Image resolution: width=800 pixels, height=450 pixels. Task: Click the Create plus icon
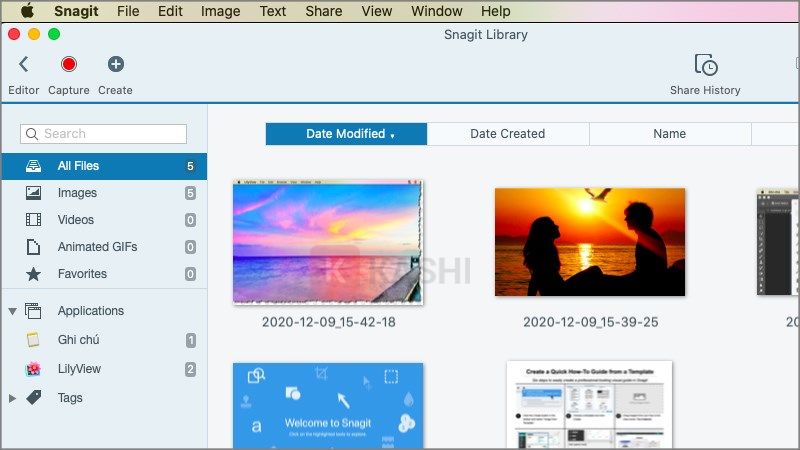(x=116, y=64)
